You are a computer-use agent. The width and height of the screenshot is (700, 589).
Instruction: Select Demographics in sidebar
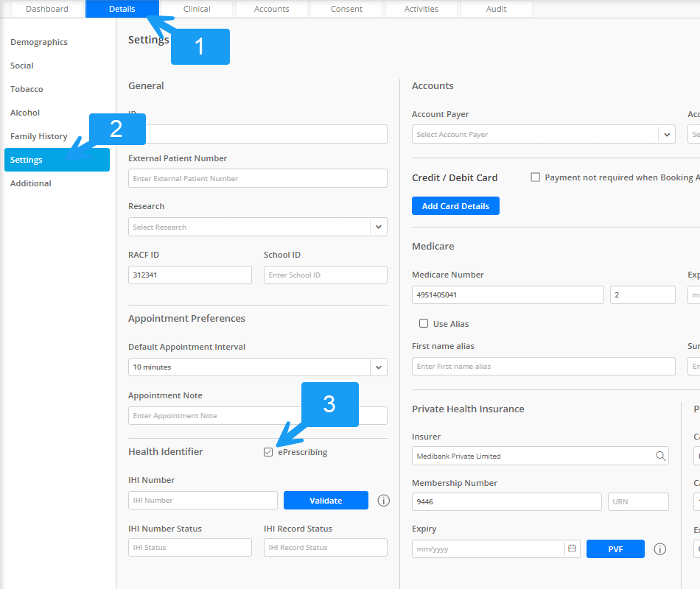(x=39, y=42)
